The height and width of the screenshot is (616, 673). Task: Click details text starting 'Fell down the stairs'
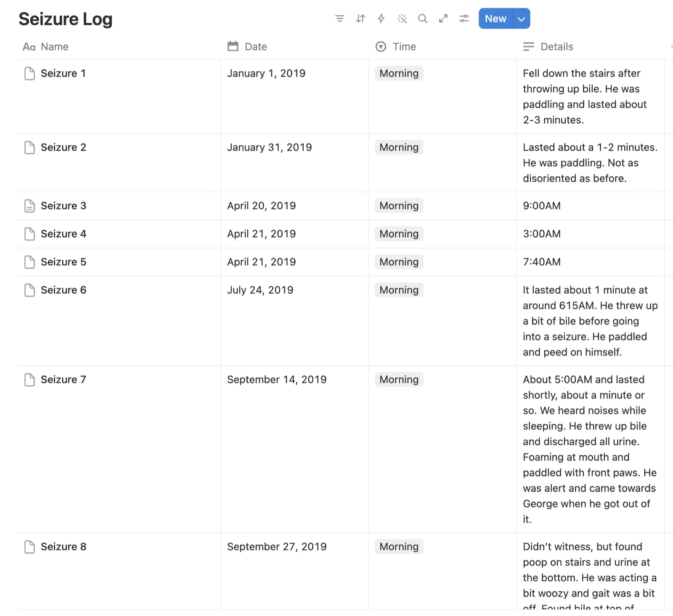coord(585,97)
